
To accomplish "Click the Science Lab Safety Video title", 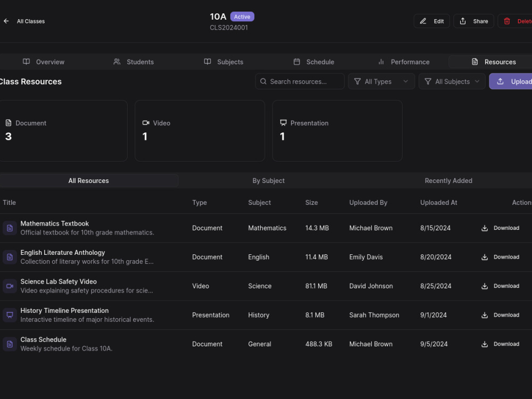I will 59,281.
